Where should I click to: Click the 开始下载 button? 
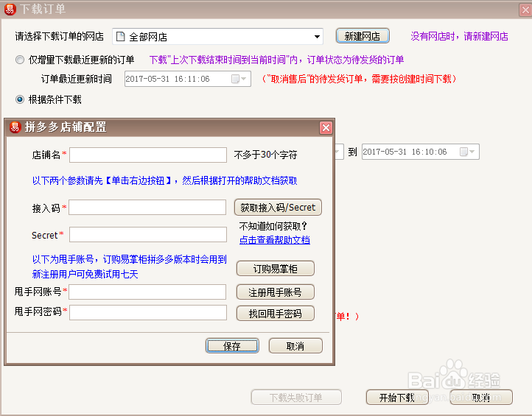(397, 397)
